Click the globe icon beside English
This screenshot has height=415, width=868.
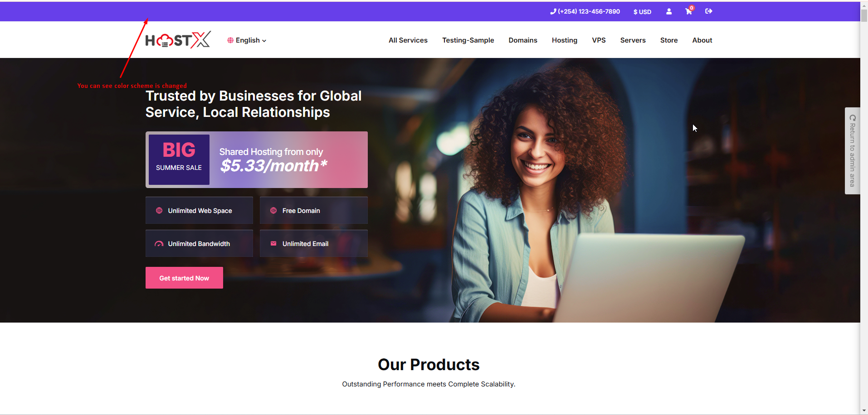pos(230,40)
